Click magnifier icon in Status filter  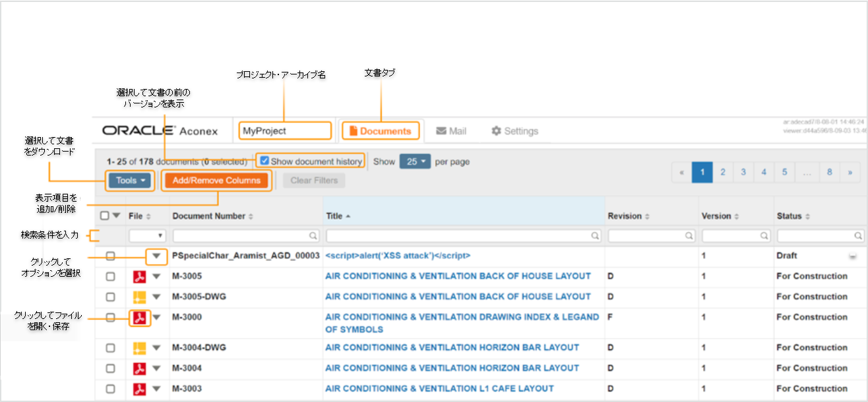858,235
